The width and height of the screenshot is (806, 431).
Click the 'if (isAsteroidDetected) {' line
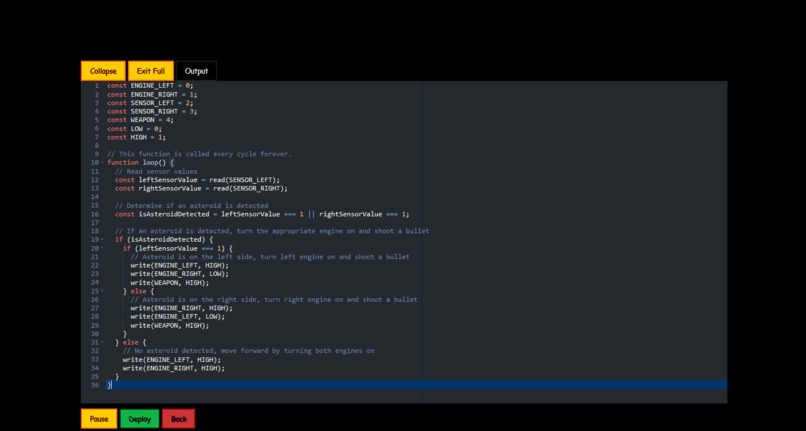[164, 240]
